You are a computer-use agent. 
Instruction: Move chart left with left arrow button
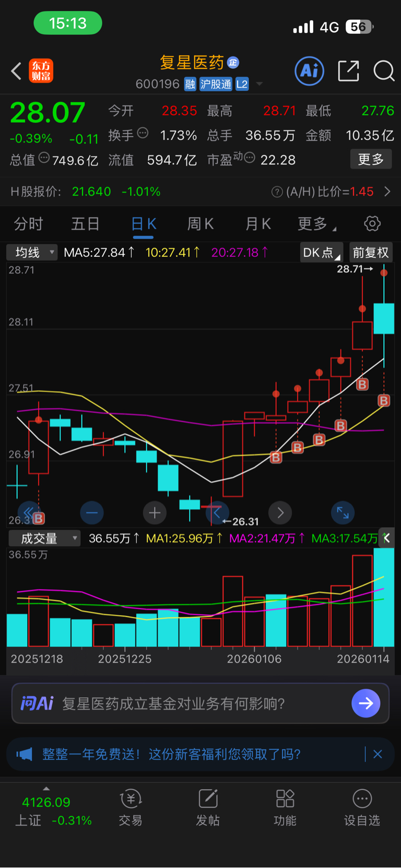217,513
